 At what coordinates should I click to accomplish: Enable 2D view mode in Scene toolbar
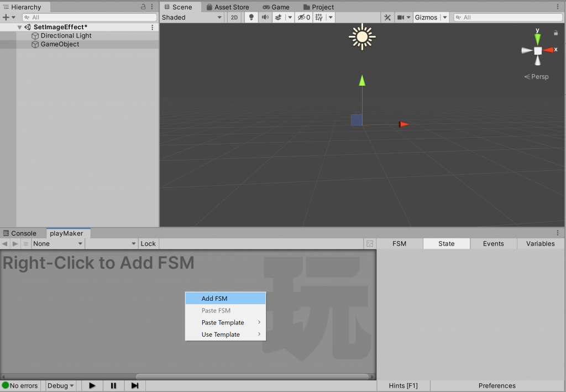(x=234, y=17)
